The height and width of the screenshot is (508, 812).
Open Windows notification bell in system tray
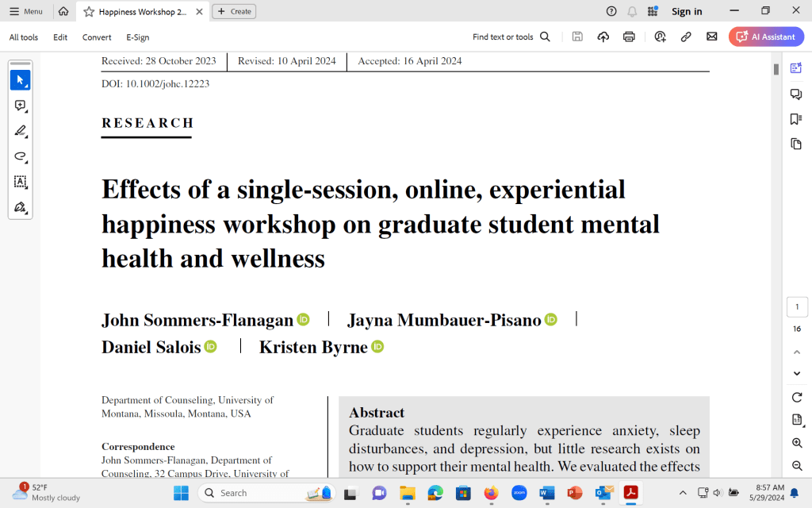[794, 493]
